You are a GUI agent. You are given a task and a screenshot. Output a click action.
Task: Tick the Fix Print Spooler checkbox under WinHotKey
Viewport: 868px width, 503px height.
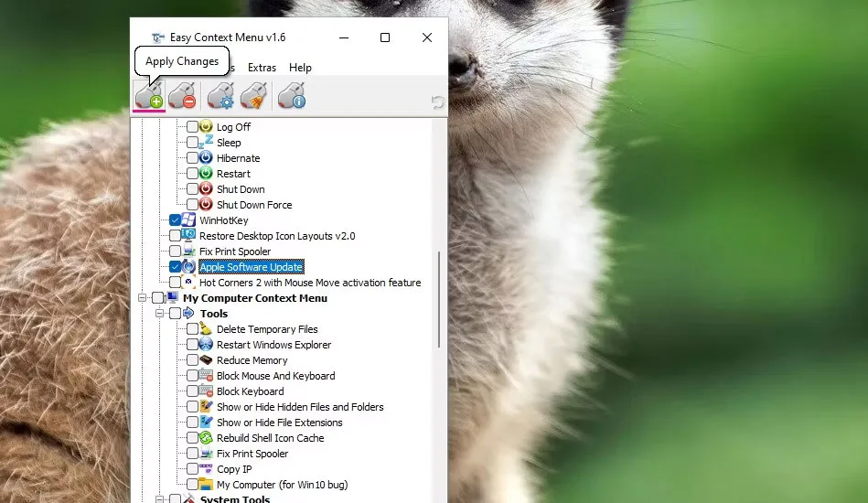[x=175, y=251]
